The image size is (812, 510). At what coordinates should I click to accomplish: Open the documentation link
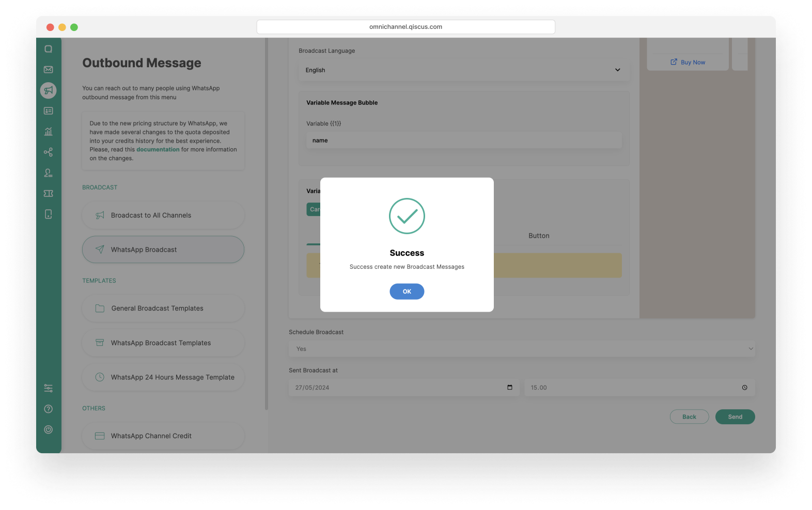tap(158, 149)
